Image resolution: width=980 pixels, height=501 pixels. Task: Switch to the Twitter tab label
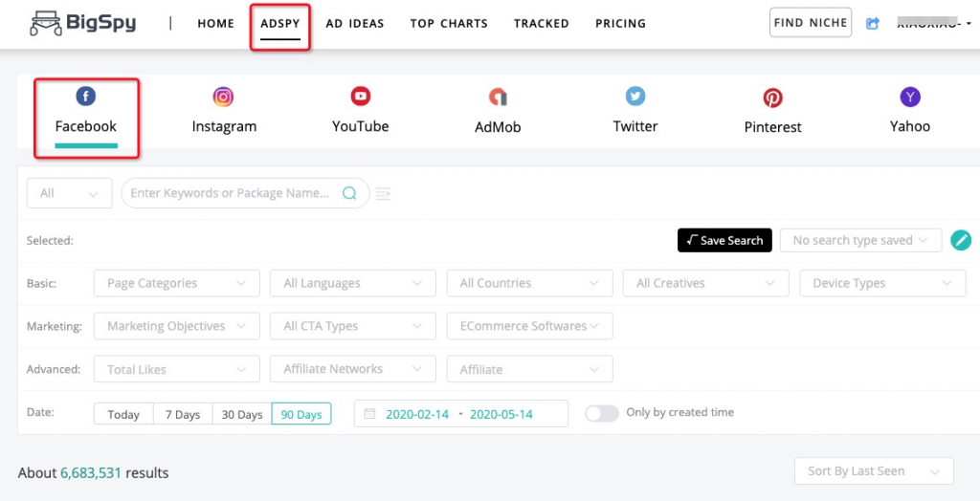pyautogui.click(x=635, y=126)
